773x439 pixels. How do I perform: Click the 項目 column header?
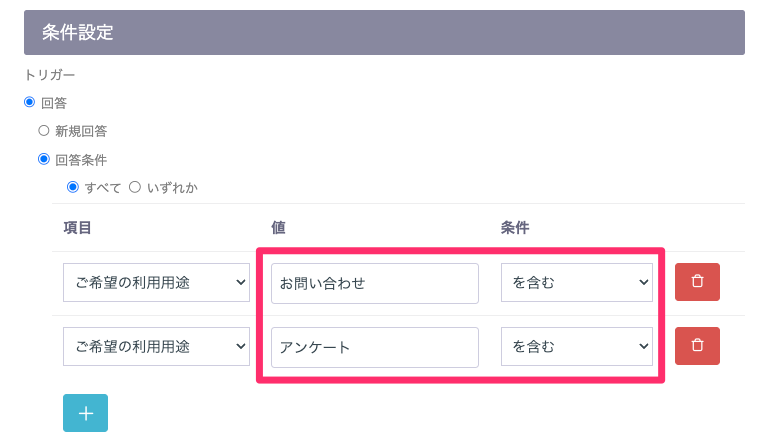pyautogui.click(x=78, y=228)
